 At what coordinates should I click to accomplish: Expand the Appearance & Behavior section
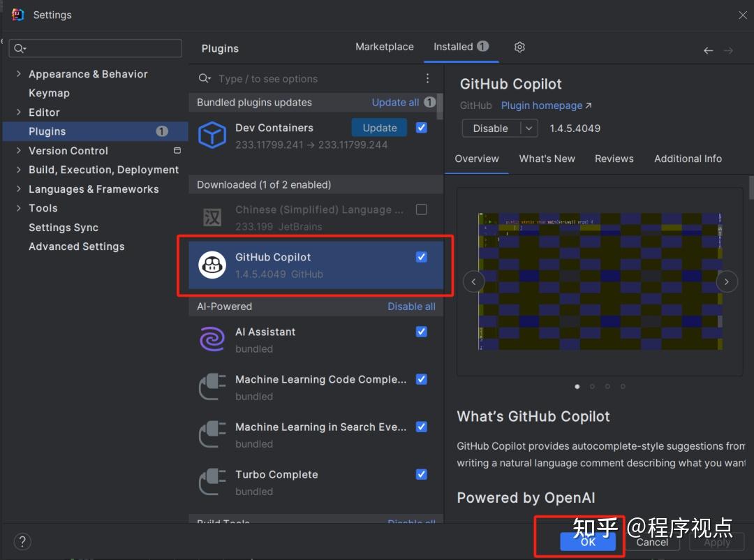17,73
